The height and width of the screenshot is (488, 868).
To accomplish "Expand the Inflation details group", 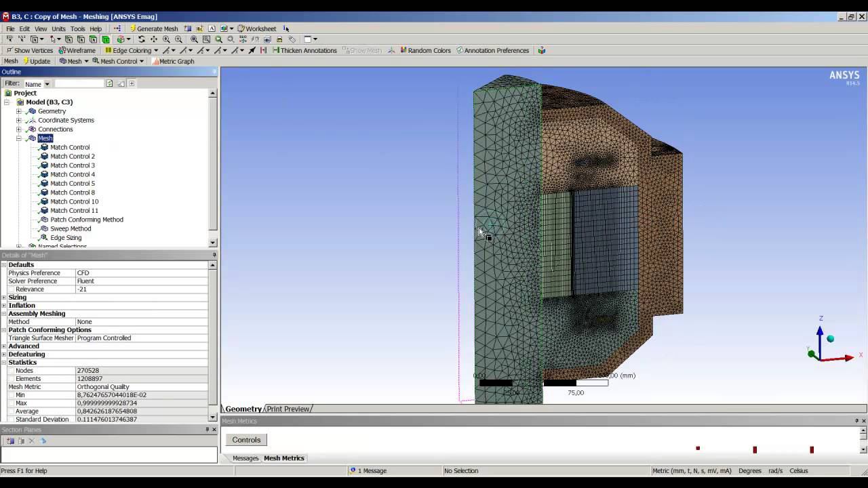I will click(x=4, y=306).
